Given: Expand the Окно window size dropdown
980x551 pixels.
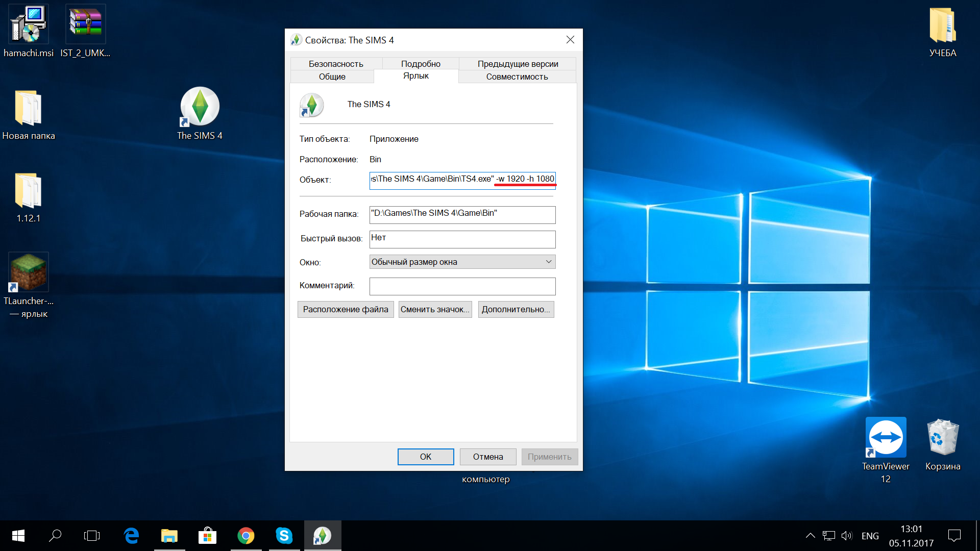Looking at the screenshot, I should click(x=462, y=262).
